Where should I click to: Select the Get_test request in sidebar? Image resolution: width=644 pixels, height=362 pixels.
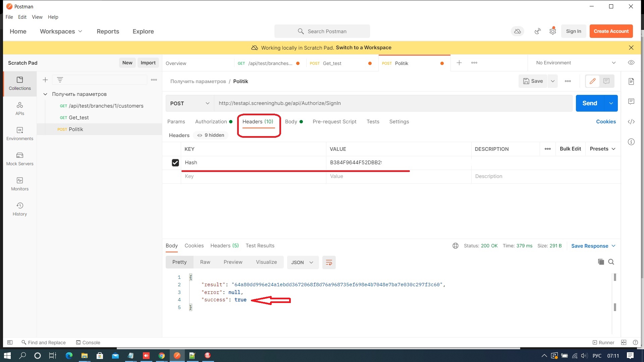[99, 118]
